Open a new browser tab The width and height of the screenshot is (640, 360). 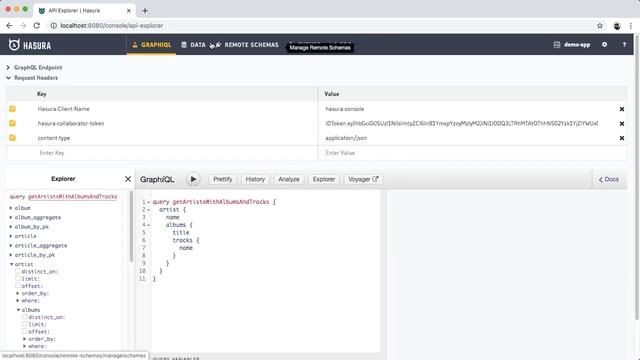click(145, 11)
